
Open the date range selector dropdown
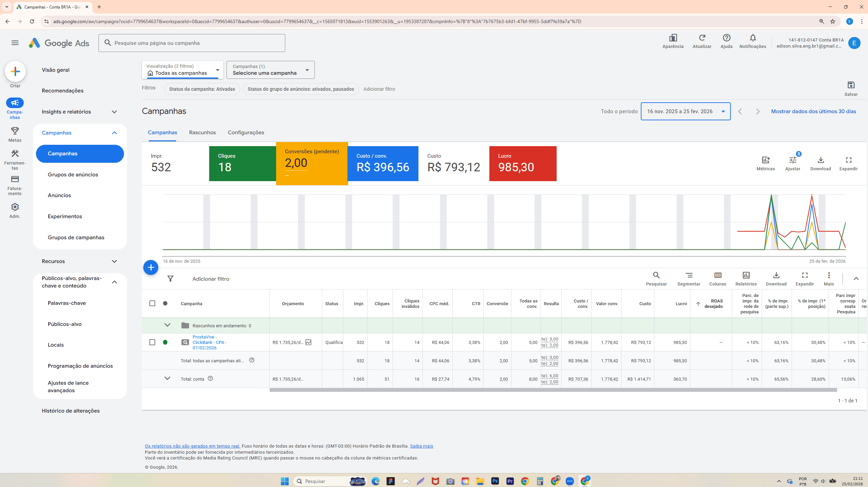pos(685,111)
